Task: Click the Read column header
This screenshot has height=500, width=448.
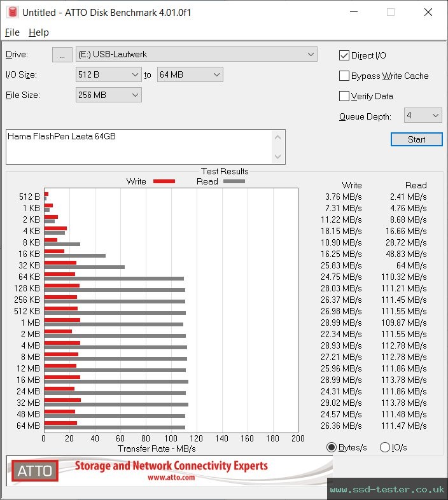Action: [x=416, y=185]
